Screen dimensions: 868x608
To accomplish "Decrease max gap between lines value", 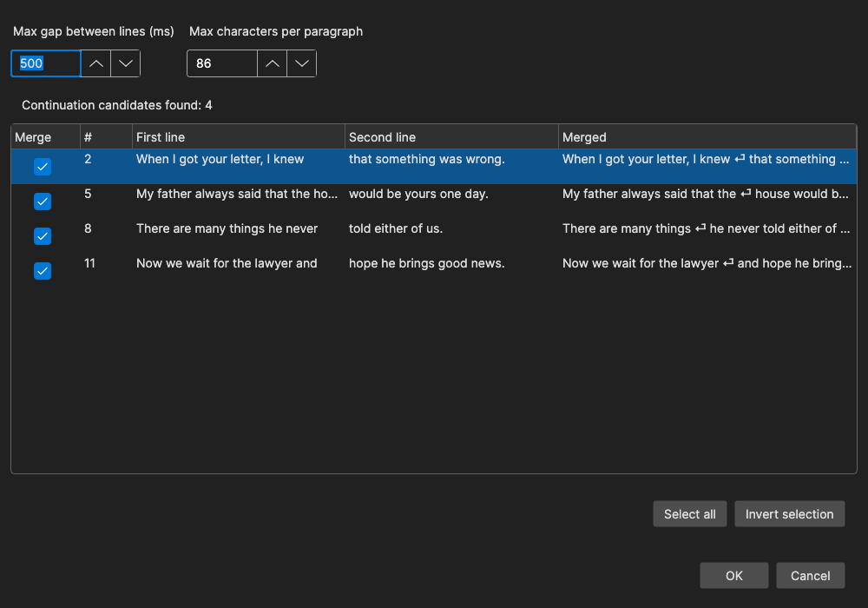I will pos(126,63).
